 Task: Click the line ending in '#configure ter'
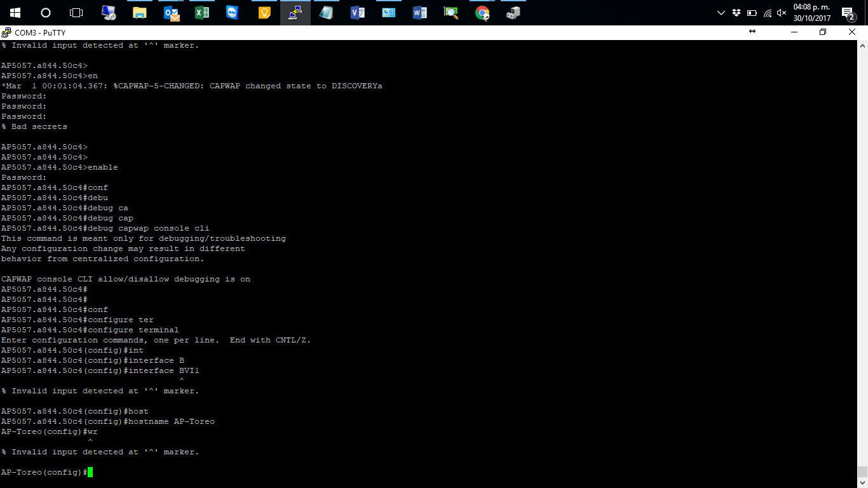[x=78, y=320]
